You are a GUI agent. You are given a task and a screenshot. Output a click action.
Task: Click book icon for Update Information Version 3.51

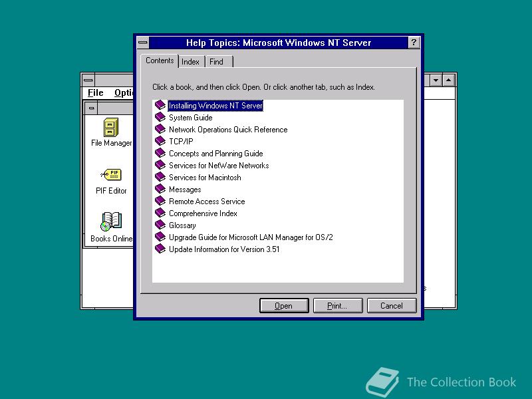[160, 249]
